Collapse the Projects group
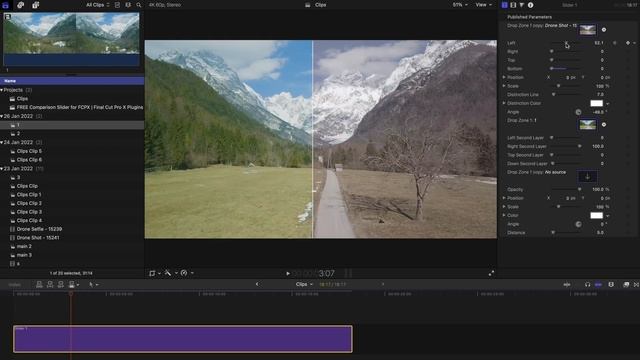This screenshot has height=360, width=640. [x=2, y=90]
